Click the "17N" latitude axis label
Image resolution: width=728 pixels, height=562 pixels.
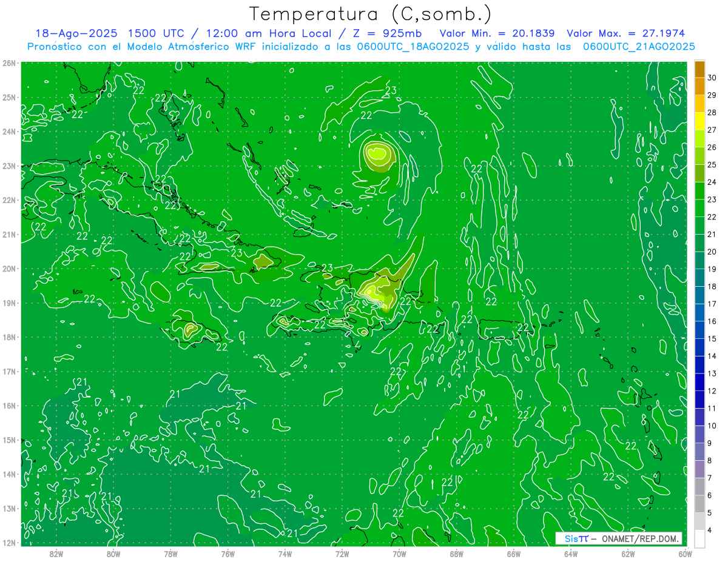(x=9, y=371)
